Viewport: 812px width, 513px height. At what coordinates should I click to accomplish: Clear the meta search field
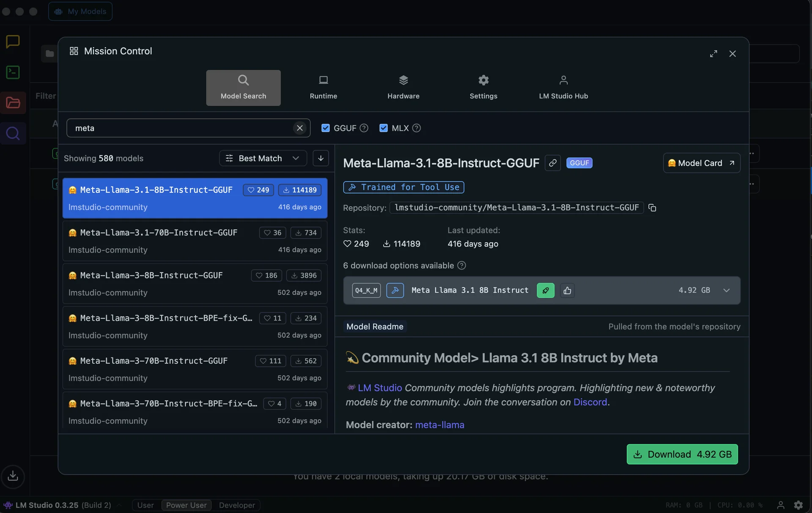point(299,128)
